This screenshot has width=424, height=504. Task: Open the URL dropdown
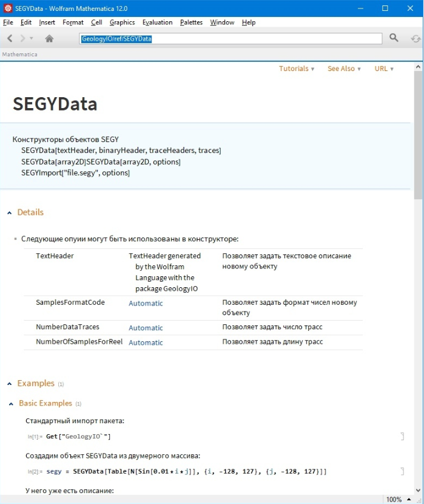(x=384, y=69)
